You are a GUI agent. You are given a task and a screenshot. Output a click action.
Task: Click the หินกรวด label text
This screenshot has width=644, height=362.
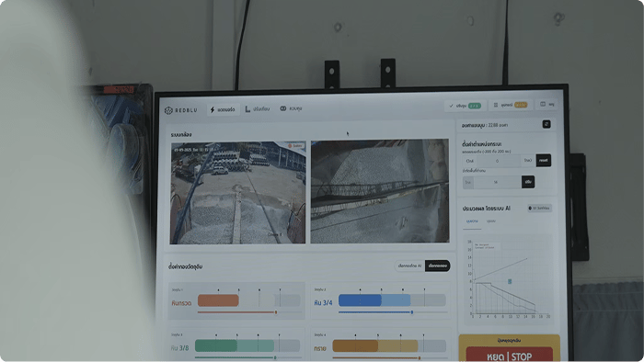coord(181,303)
